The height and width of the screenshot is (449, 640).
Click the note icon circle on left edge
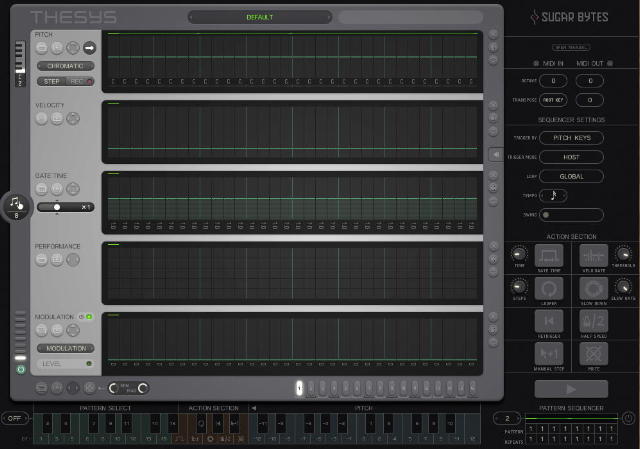[x=16, y=206]
